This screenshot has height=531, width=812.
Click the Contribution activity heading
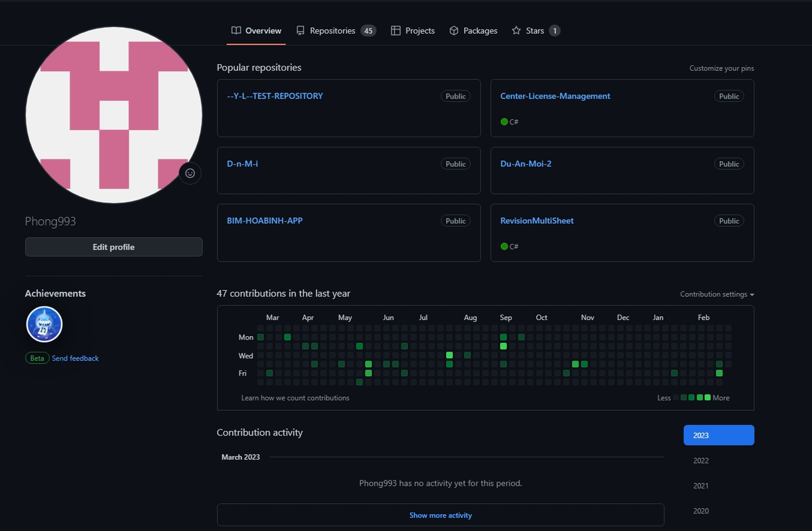point(260,432)
